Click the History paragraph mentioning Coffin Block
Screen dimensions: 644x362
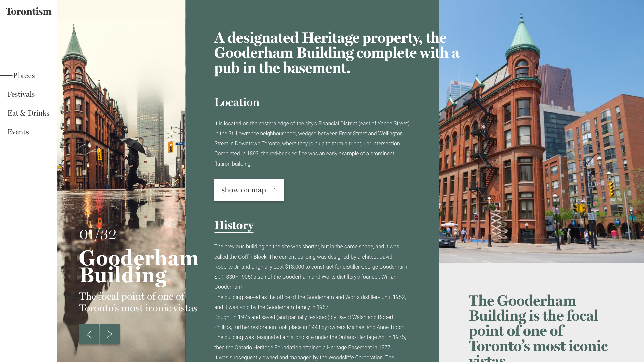(310, 267)
